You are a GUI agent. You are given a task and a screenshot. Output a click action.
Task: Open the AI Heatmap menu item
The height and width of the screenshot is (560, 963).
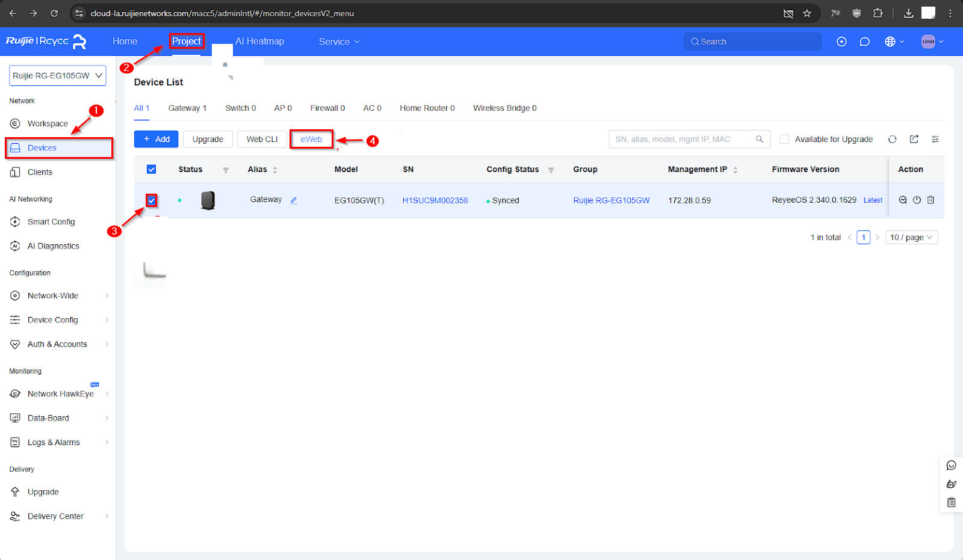tap(259, 42)
